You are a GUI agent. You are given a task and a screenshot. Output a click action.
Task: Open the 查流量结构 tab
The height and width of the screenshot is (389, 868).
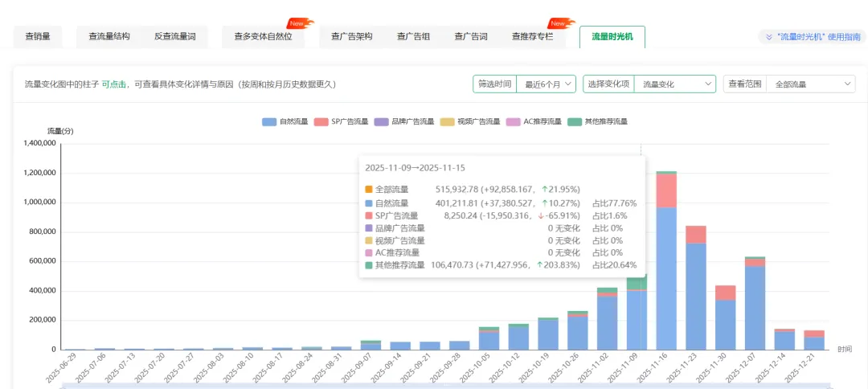[x=109, y=36]
